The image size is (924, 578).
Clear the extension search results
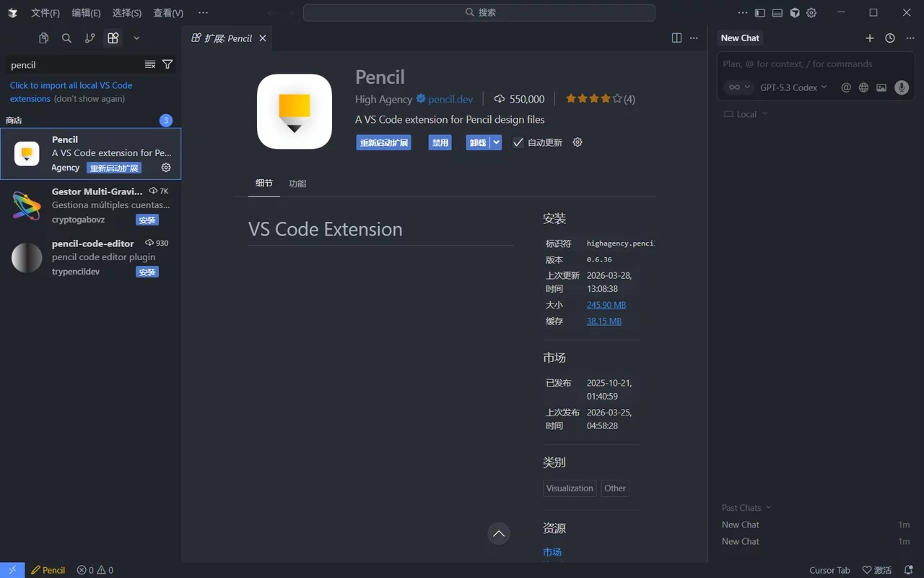150,64
